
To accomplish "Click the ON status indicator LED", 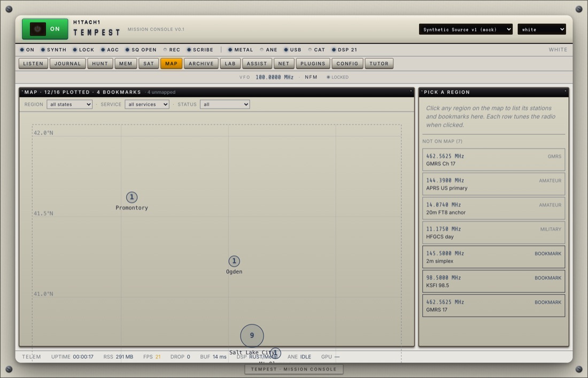I will coord(27,50).
